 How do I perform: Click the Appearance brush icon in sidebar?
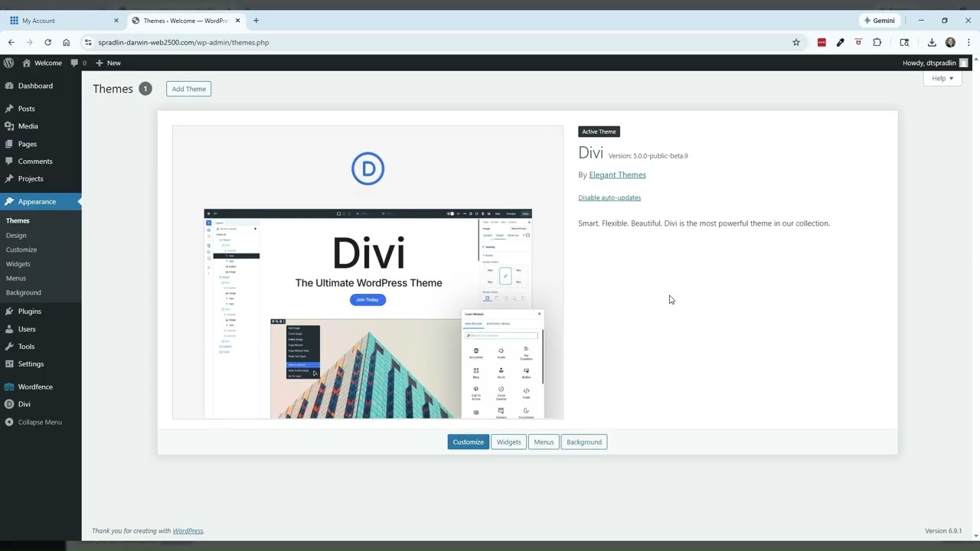pyautogui.click(x=9, y=201)
